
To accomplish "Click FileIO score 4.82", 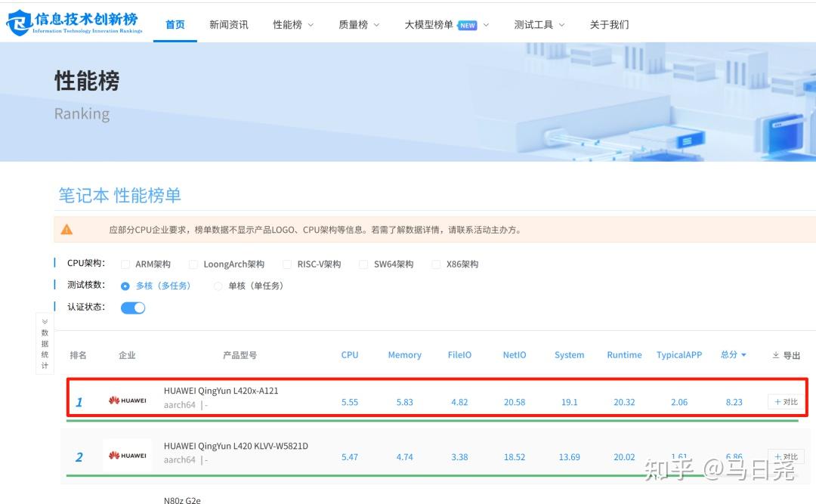I will pos(459,402).
